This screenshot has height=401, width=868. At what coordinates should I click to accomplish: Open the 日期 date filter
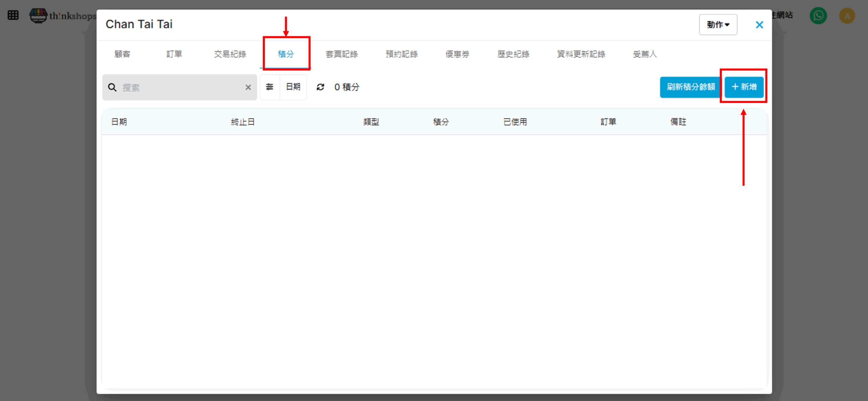293,87
